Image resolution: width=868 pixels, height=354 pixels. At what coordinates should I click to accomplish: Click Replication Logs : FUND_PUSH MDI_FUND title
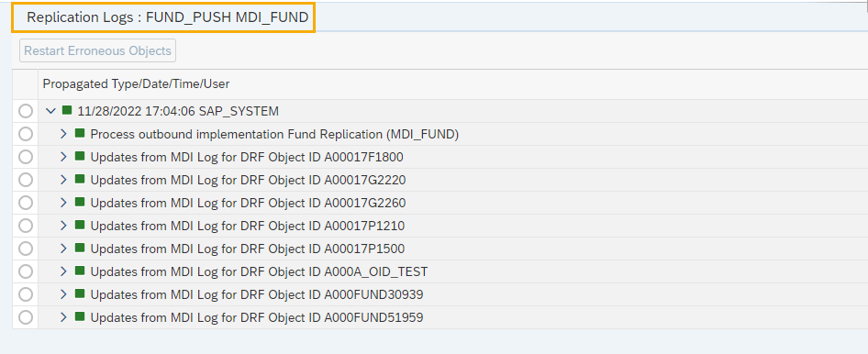point(167,17)
